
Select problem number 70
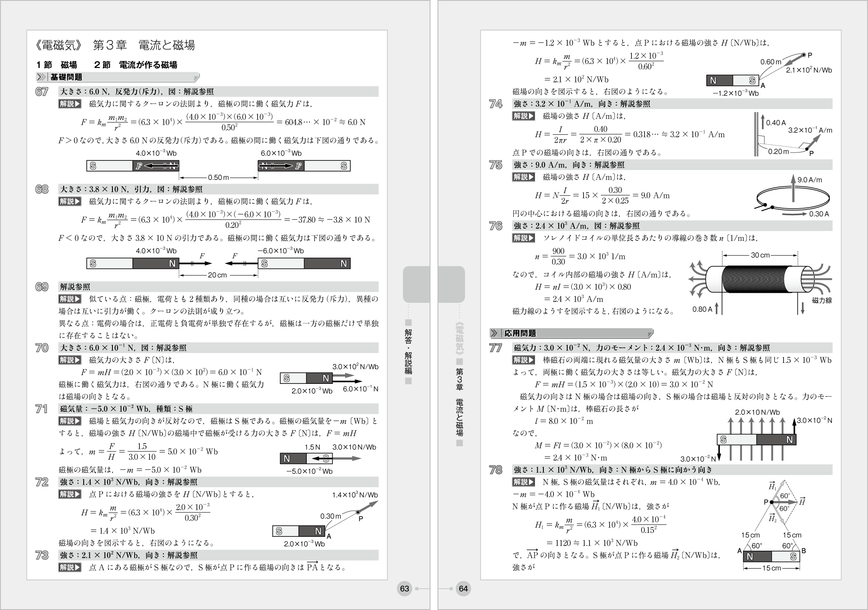click(x=42, y=348)
